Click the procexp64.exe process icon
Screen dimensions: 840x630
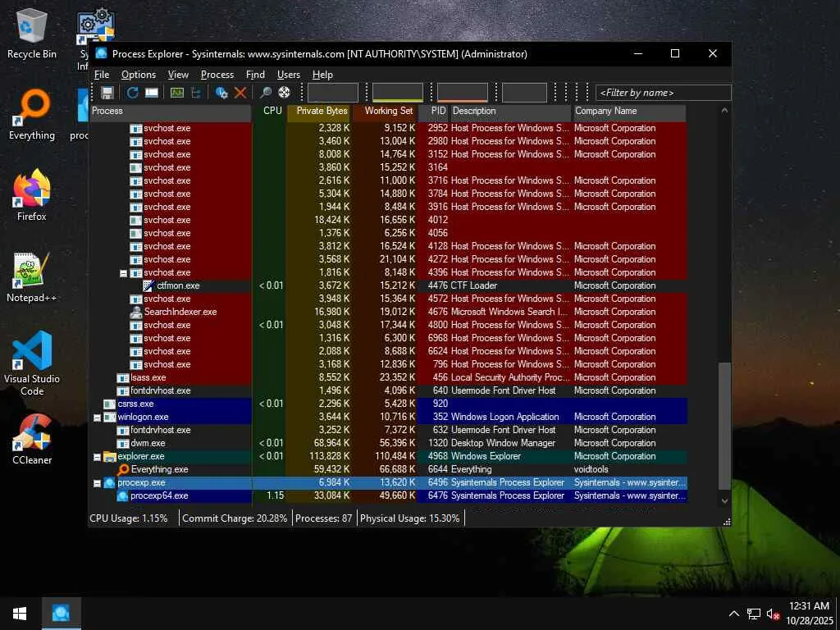coord(122,495)
